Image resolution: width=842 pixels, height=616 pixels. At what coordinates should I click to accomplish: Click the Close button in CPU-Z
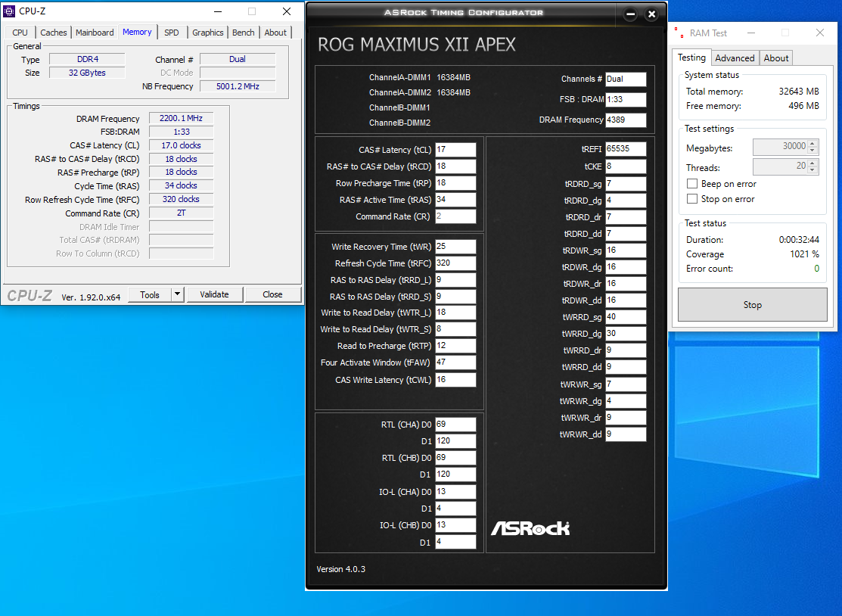click(272, 294)
